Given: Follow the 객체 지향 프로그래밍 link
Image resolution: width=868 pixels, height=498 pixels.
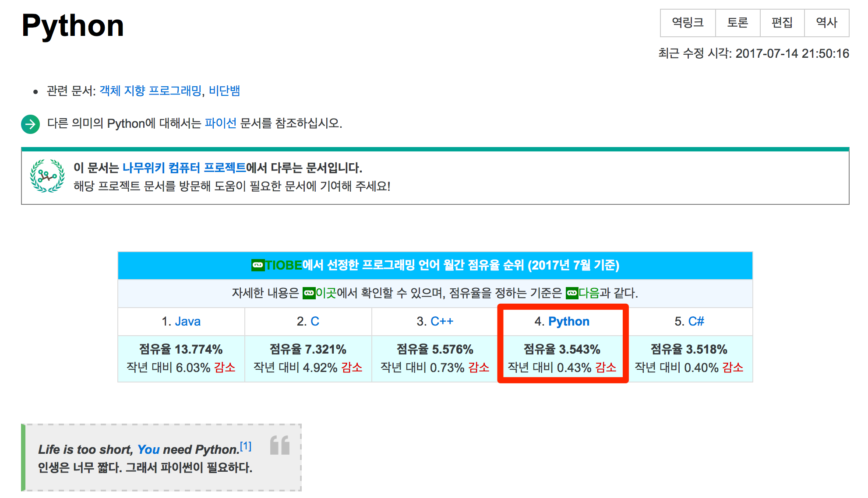Looking at the screenshot, I should pos(151,91).
